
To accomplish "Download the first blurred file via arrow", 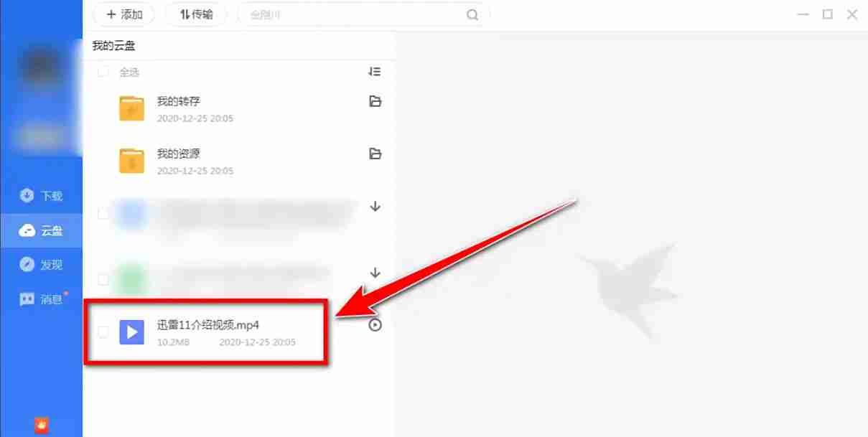I will pos(375,207).
